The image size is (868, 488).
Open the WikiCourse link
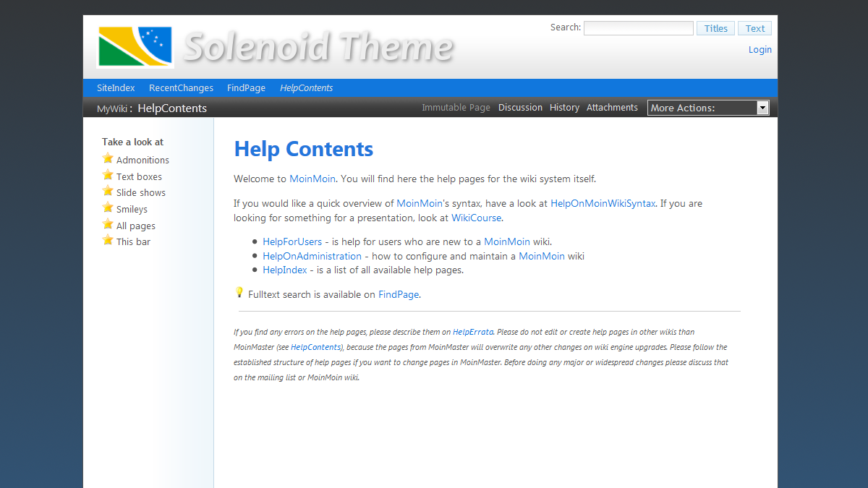pyautogui.click(x=477, y=218)
